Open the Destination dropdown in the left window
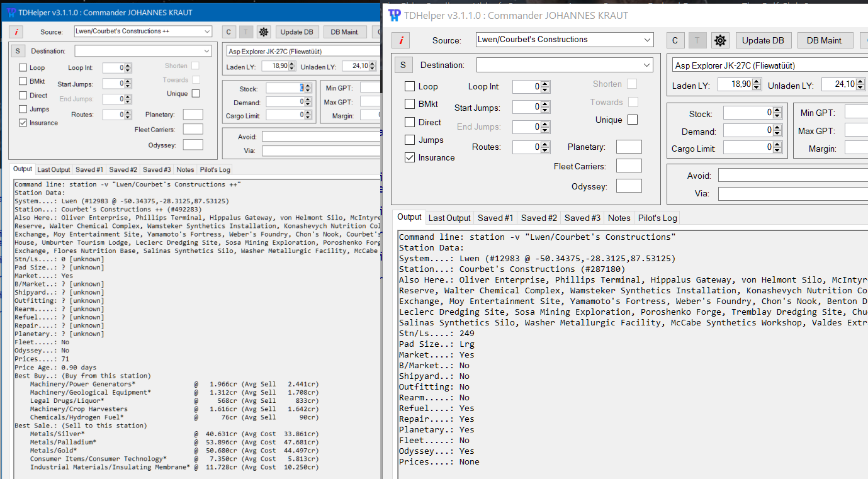Viewport: 868px width, 479px height. click(207, 51)
